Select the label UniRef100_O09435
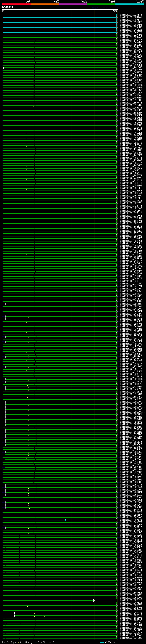Viewport: 146px width, 644px height. point(131,613)
